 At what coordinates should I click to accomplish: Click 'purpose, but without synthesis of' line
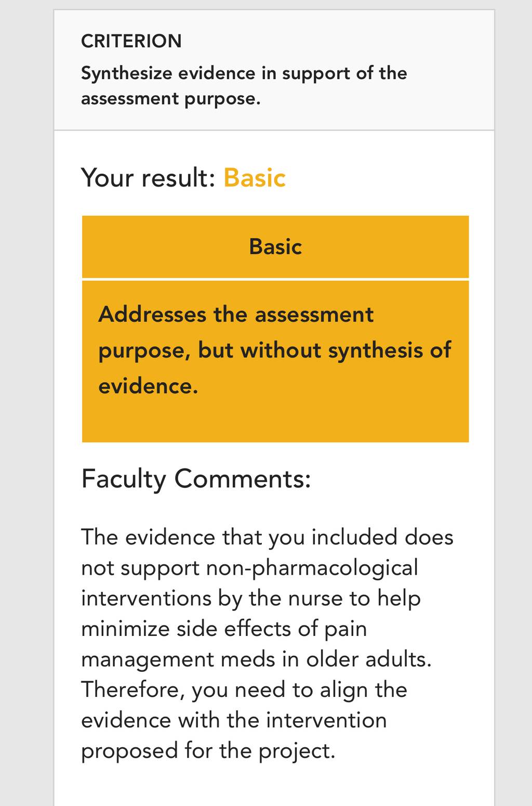point(275,350)
